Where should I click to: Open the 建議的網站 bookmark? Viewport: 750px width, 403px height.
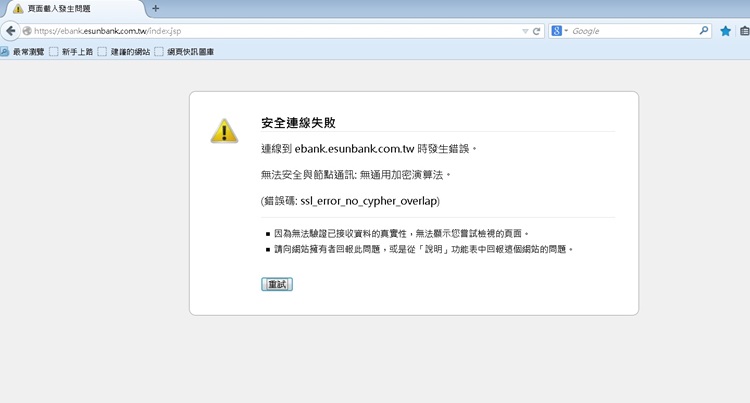click(124, 51)
